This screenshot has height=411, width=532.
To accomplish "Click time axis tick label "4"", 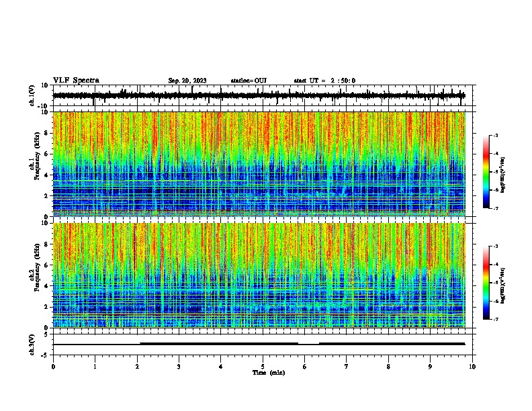I will point(221,367).
